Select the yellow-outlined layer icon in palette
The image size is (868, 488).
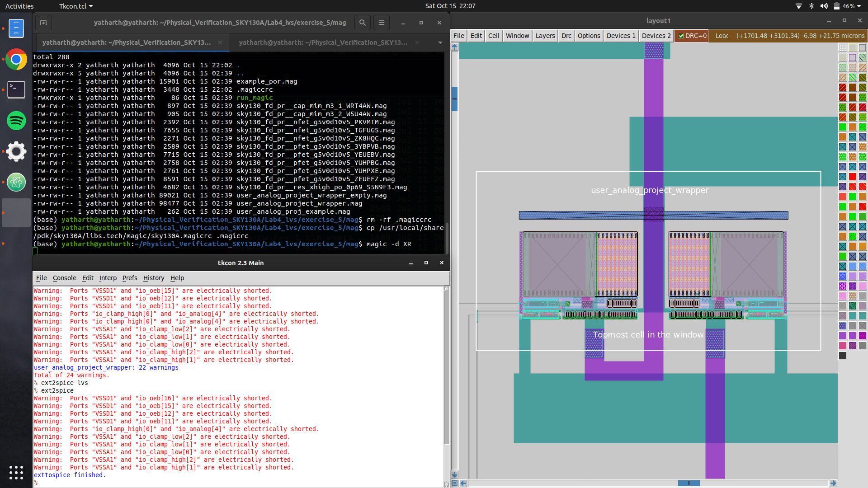click(x=853, y=47)
